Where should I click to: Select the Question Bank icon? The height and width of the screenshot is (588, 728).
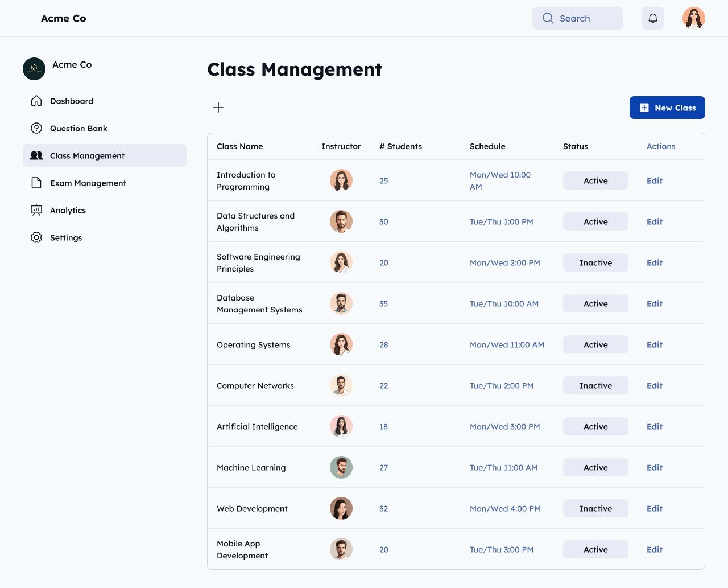coord(36,128)
